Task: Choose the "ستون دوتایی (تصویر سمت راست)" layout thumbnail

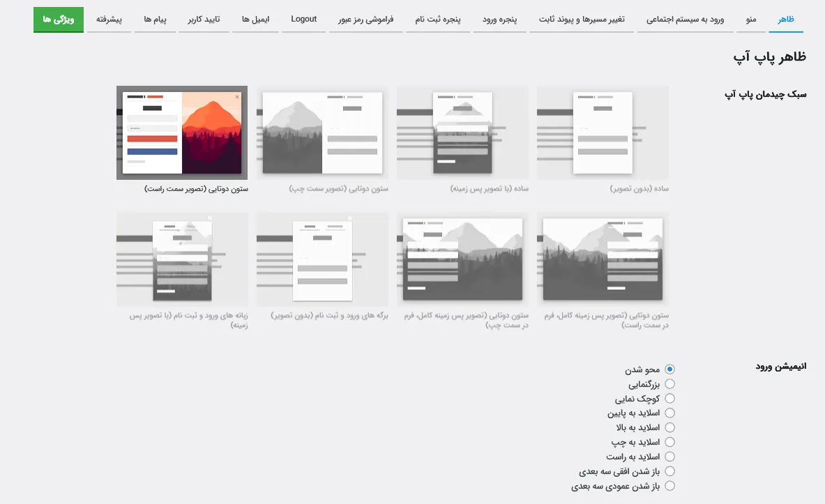Action: point(182,132)
